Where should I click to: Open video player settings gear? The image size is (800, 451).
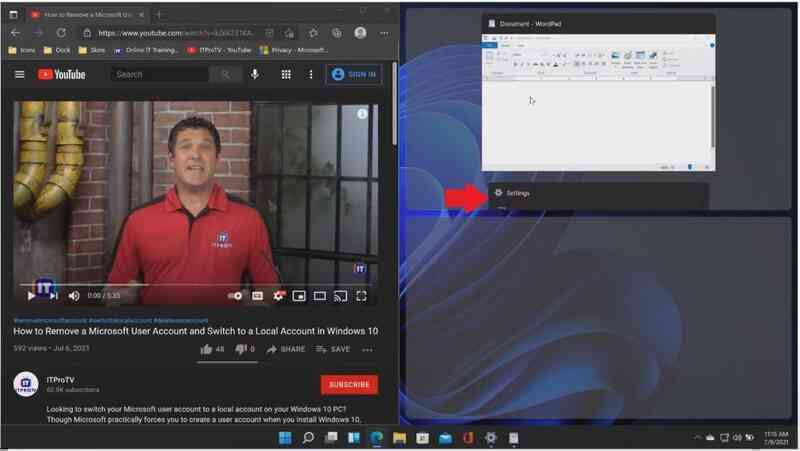point(279,296)
